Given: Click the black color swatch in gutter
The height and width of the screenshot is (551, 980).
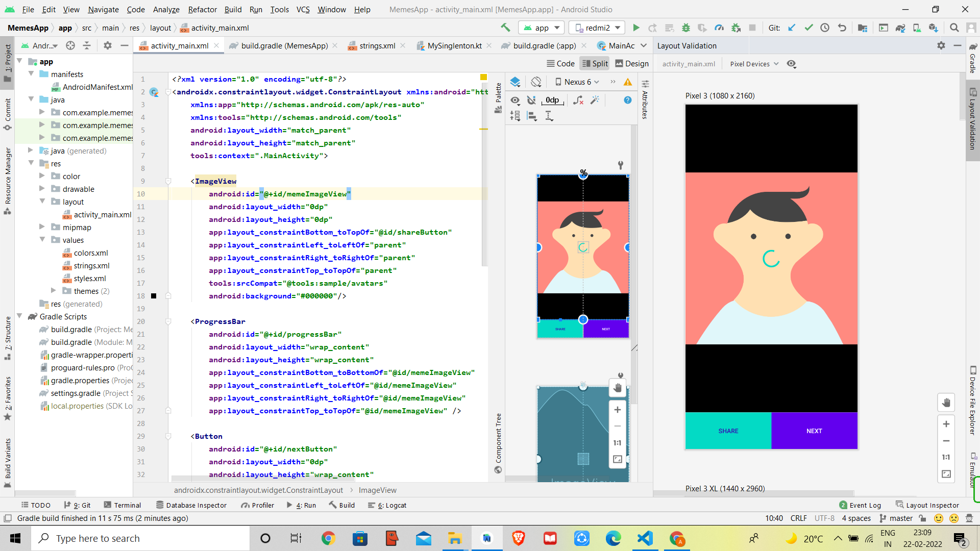Looking at the screenshot, I should (154, 296).
